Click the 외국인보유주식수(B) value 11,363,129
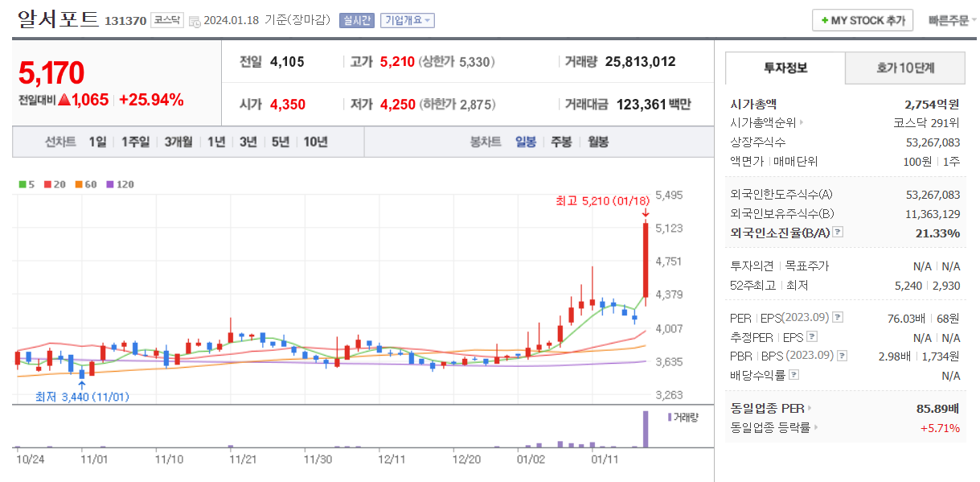This screenshot has width=980, height=482. pyautogui.click(x=933, y=213)
